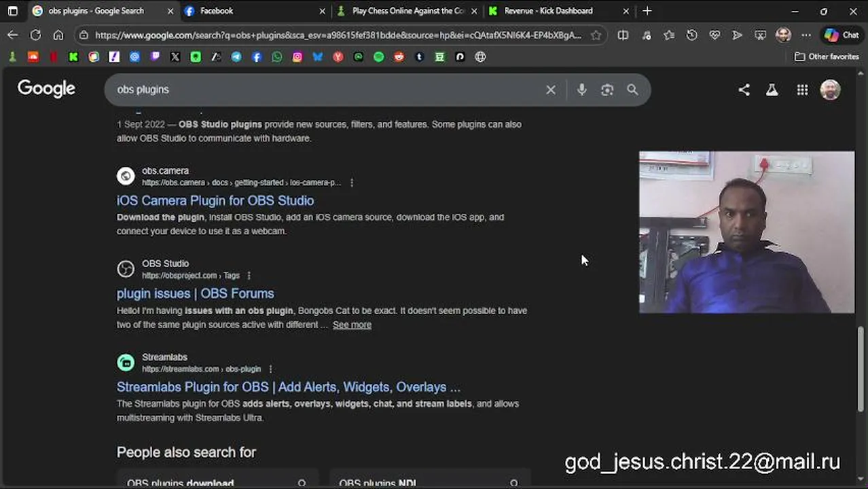The image size is (868, 489).
Task: Open X bookmark
Action: click(x=175, y=57)
